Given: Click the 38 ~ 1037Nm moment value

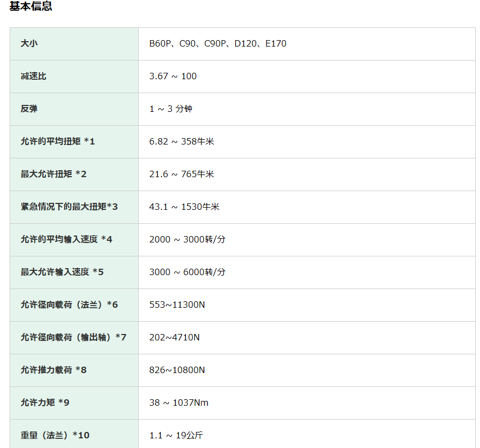Looking at the screenshot, I should 179,403.
